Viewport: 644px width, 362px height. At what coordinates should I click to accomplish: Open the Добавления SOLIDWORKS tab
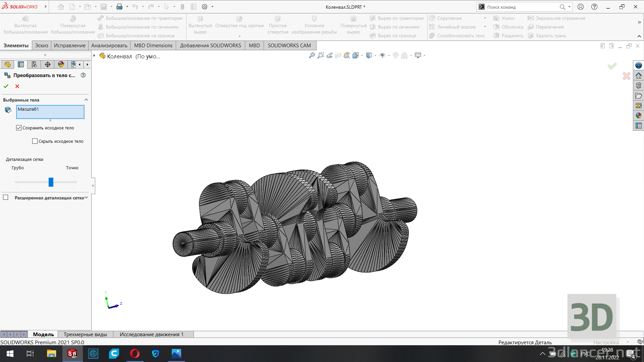(210, 46)
